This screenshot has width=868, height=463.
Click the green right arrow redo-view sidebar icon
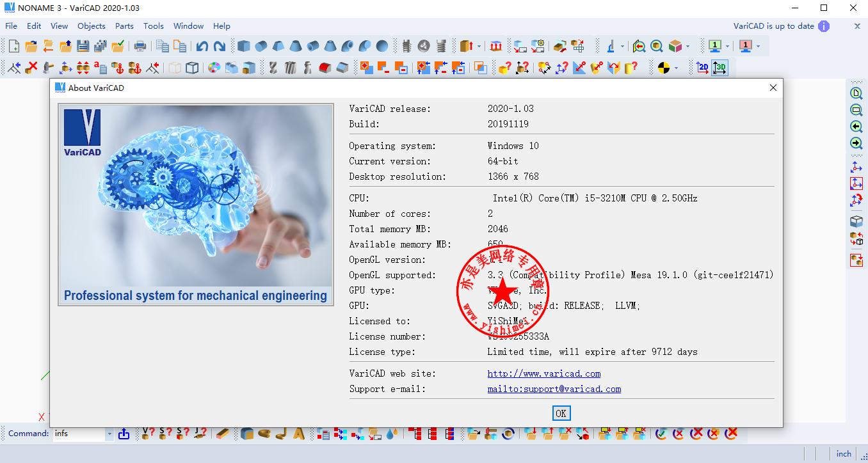click(856, 143)
